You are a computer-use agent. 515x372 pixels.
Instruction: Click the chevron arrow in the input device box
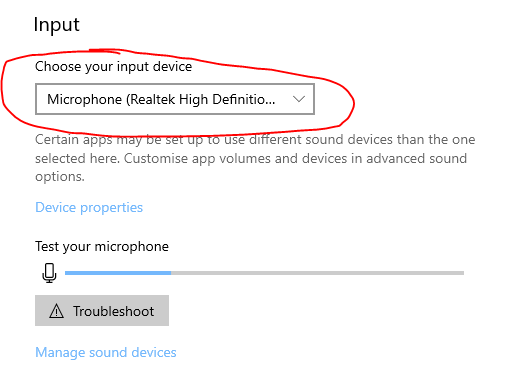pos(299,99)
